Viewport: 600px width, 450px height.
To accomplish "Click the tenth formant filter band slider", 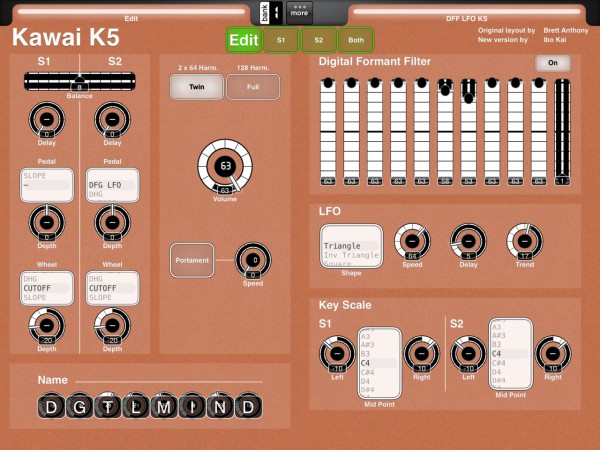I will pos(539,132).
